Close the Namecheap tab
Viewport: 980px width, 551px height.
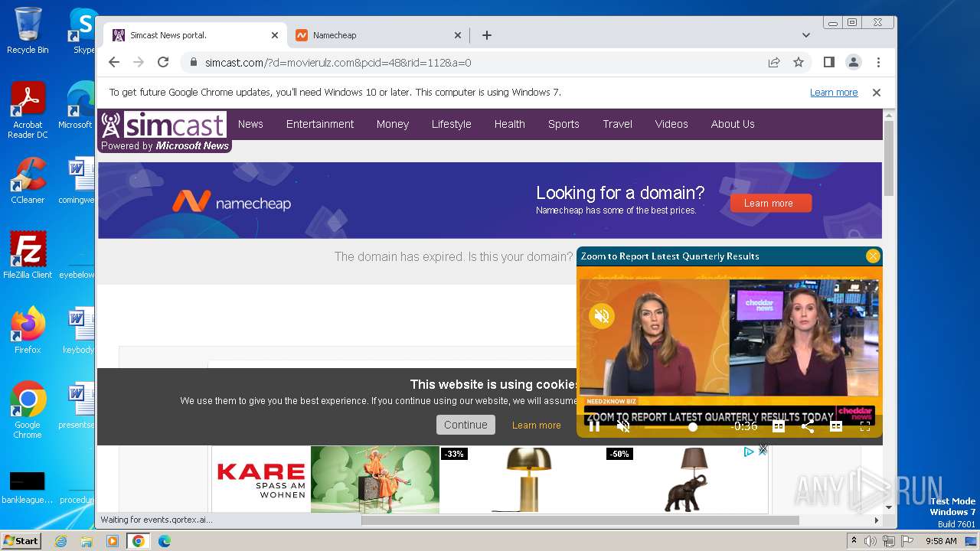[x=458, y=35]
